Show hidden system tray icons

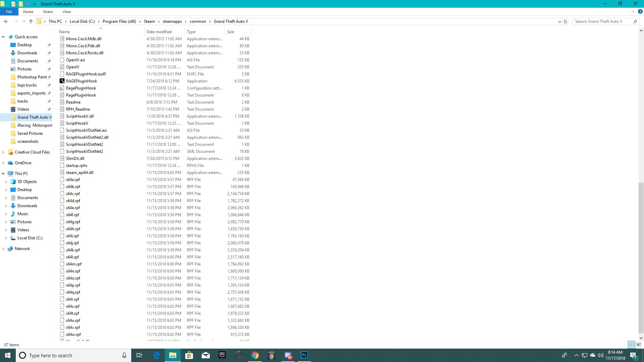[576, 355]
